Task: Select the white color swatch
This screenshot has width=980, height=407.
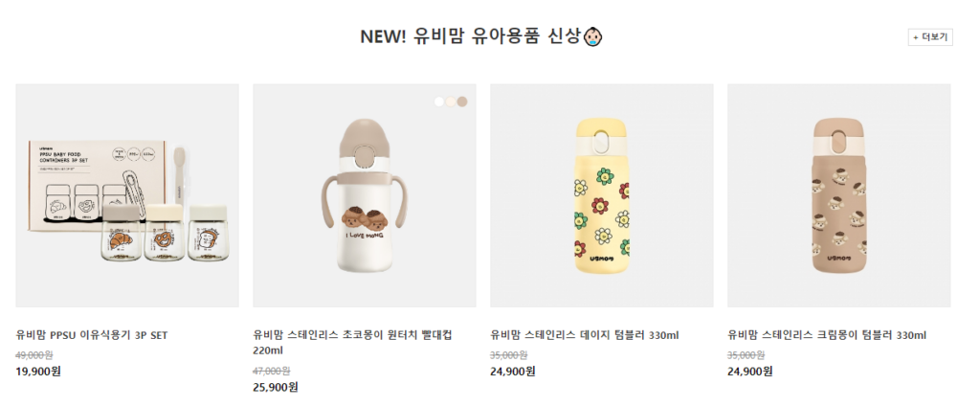Action: [439, 102]
